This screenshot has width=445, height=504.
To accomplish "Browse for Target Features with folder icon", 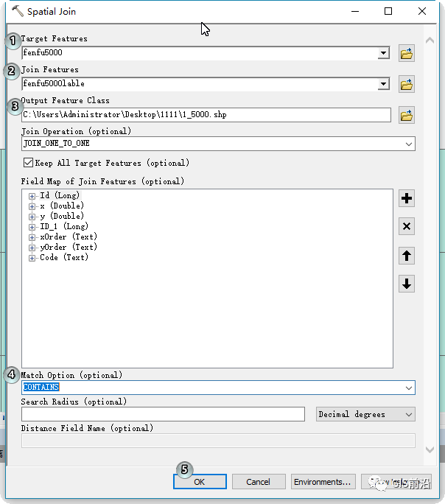I will [407, 53].
